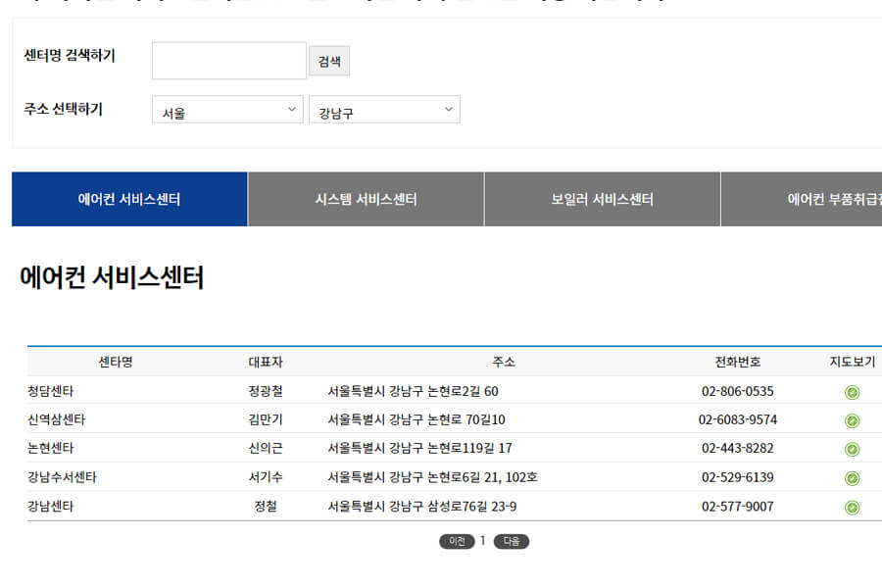
Task: Click the 지도보기 column header
Action: click(x=853, y=362)
